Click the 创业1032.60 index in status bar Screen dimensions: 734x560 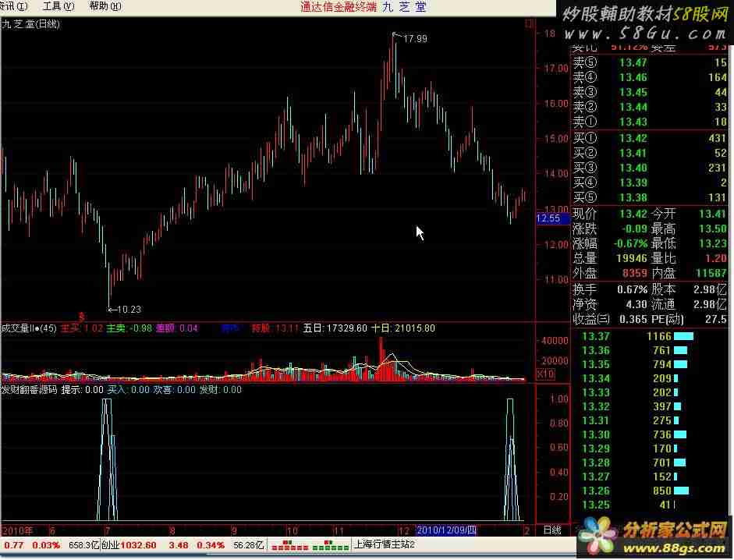click(x=129, y=545)
